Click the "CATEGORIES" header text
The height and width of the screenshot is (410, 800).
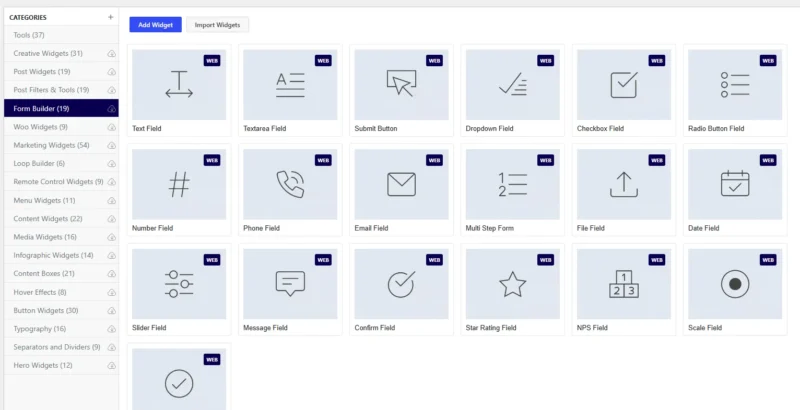click(28, 17)
